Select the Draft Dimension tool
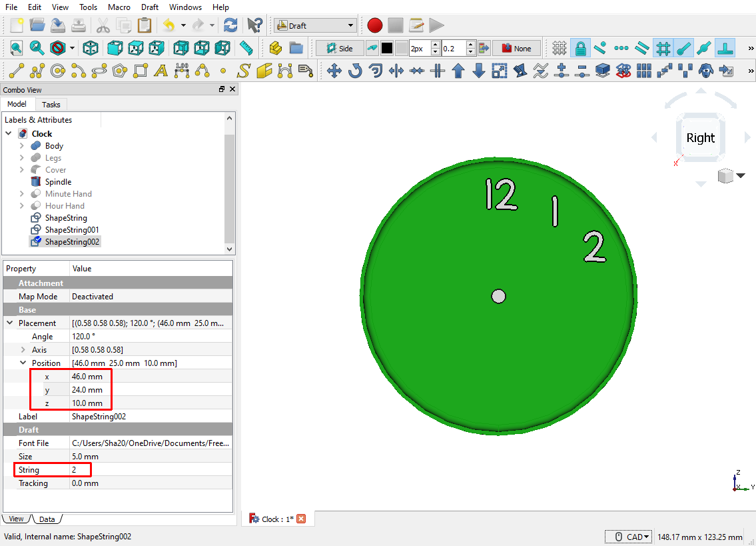This screenshot has height=546, width=756. coord(182,71)
